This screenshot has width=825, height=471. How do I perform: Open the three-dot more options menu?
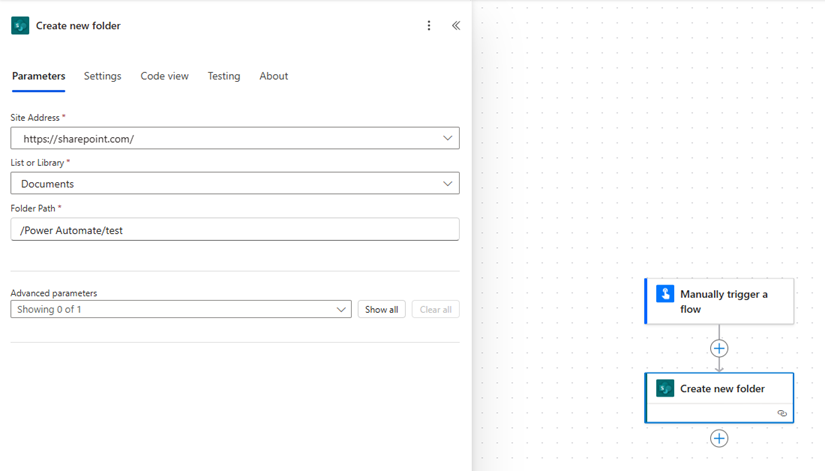[x=429, y=26]
